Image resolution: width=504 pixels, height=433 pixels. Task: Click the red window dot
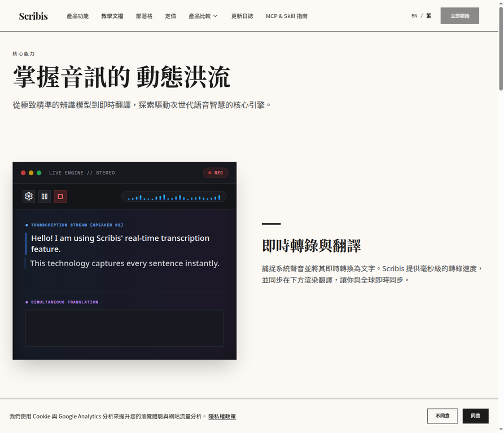tap(23, 173)
